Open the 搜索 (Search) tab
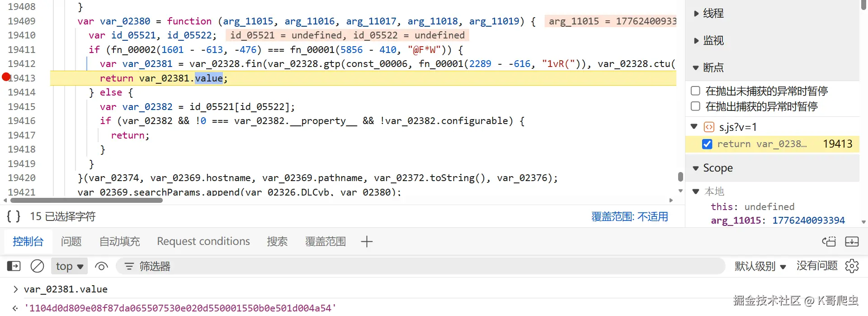This screenshot has width=868, height=316. click(x=277, y=241)
